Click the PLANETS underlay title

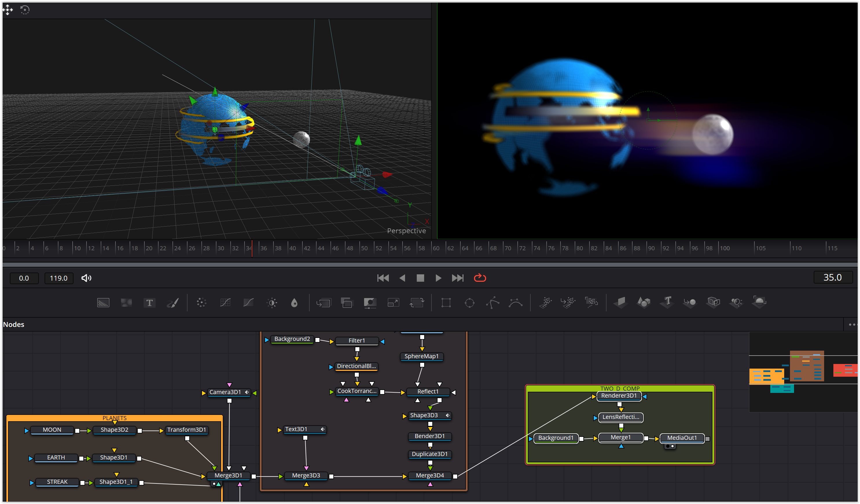(114, 418)
